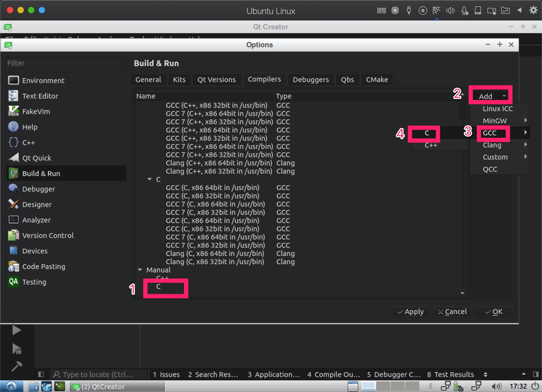Open the Debugger settings category
542x392 pixels.
(x=66, y=189)
